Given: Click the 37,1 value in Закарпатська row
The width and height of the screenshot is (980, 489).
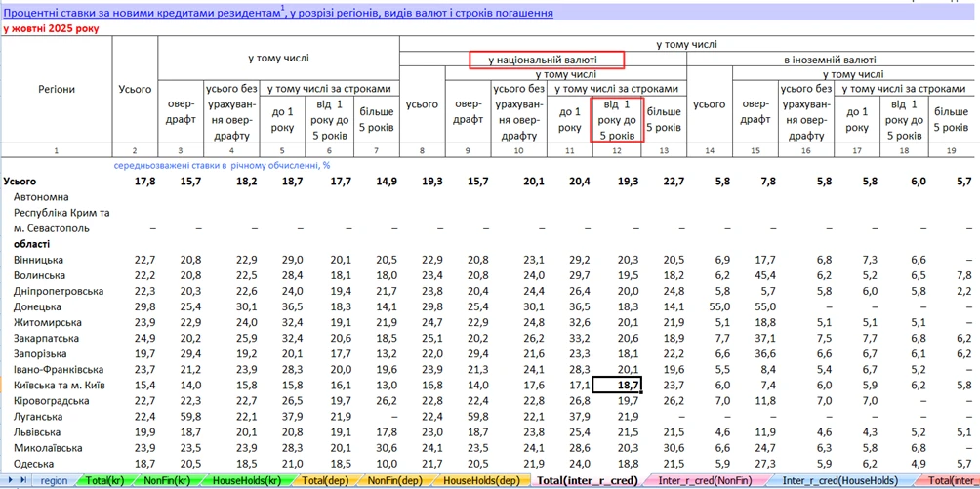Looking at the screenshot, I should [765, 339].
